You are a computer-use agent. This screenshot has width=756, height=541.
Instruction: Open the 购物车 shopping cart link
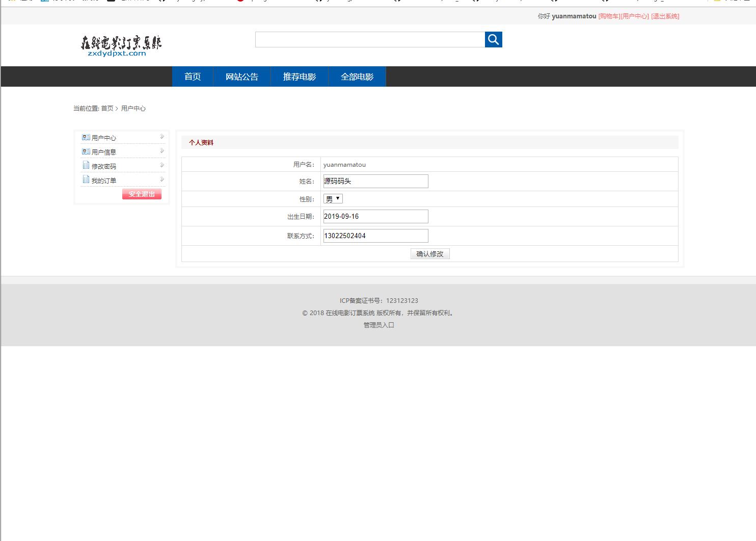(x=608, y=16)
